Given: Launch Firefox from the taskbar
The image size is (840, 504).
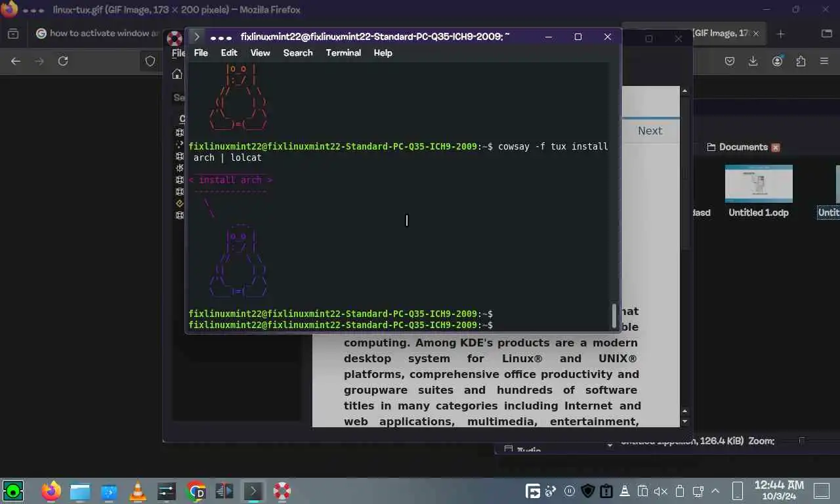Looking at the screenshot, I should (51, 491).
